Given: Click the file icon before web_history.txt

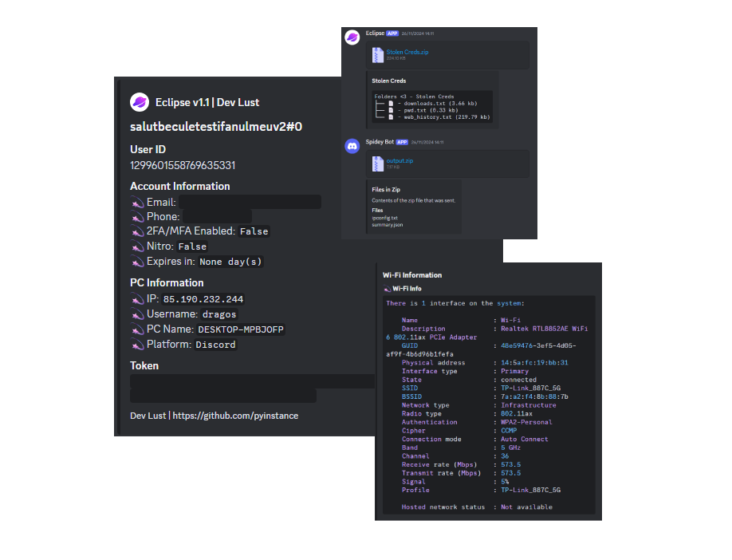Looking at the screenshot, I should 392,116.
